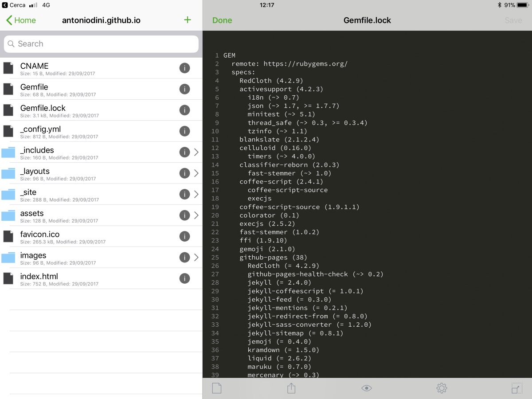
Task: Open info for _config.yml
Action: pos(184,131)
